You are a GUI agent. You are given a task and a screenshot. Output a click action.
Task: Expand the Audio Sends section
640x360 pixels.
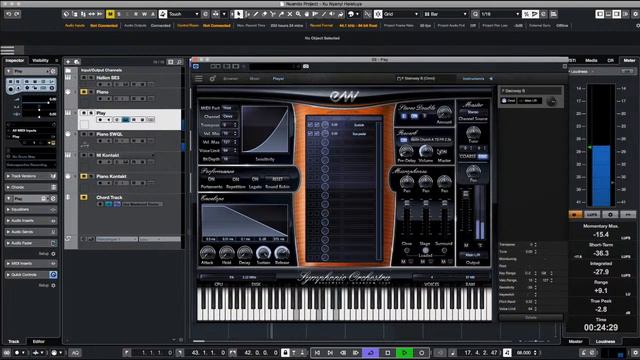coord(31,231)
